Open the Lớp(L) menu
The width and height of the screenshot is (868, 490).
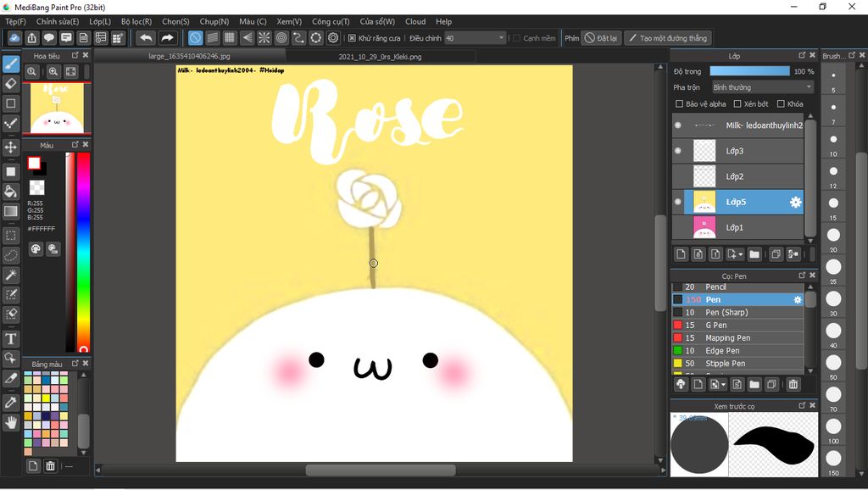[100, 21]
